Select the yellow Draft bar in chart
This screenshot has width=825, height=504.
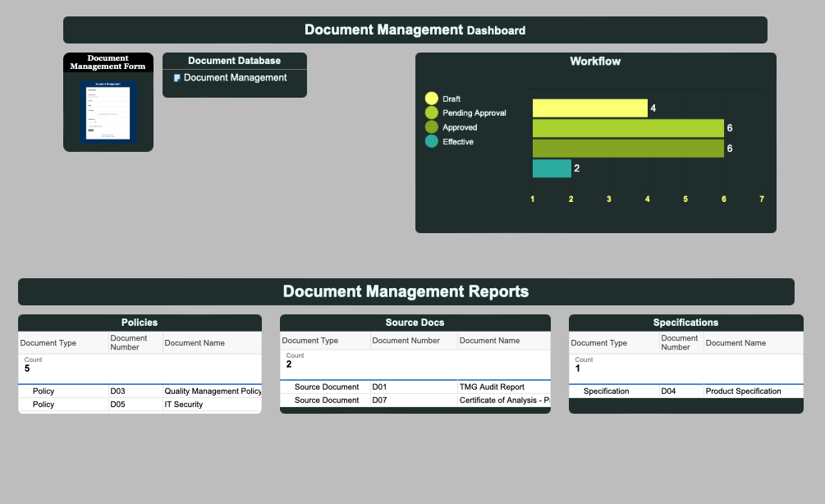point(589,108)
